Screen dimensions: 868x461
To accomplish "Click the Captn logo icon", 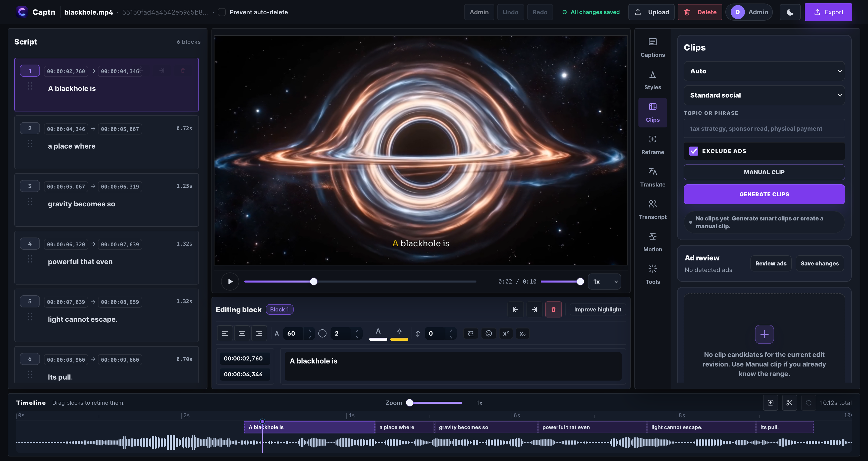I will point(22,12).
